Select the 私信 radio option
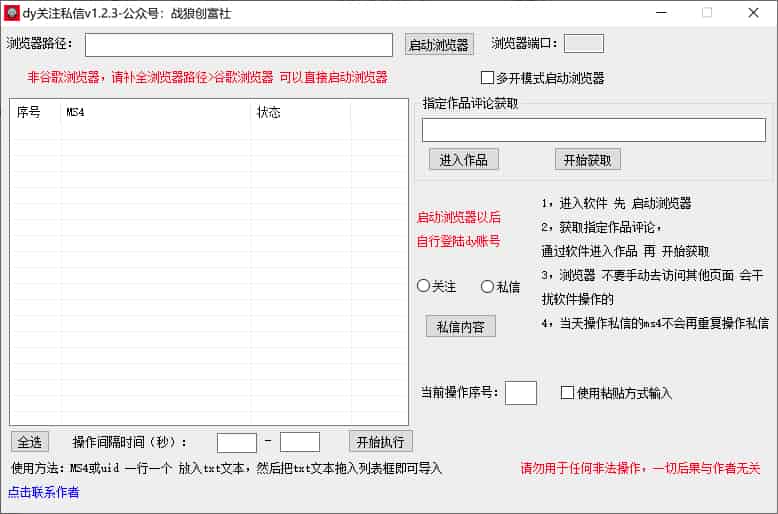 click(488, 286)
